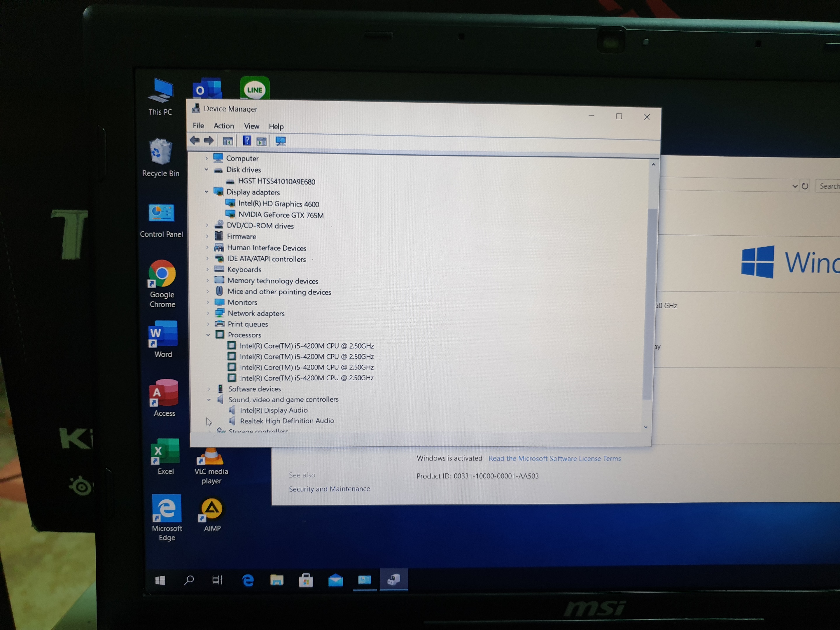Click the Back arrow in Device Manager toolbar
Image resolution: width=840 pixels, height=630 pixels.
[195, 141]
